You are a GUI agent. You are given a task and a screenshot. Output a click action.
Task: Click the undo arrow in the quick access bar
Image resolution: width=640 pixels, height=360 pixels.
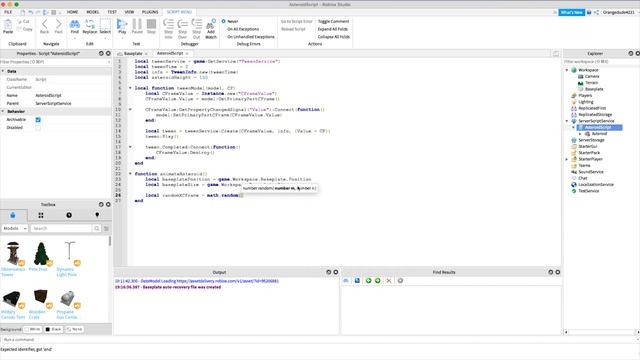pyautogui.click(x=31, y=12)
